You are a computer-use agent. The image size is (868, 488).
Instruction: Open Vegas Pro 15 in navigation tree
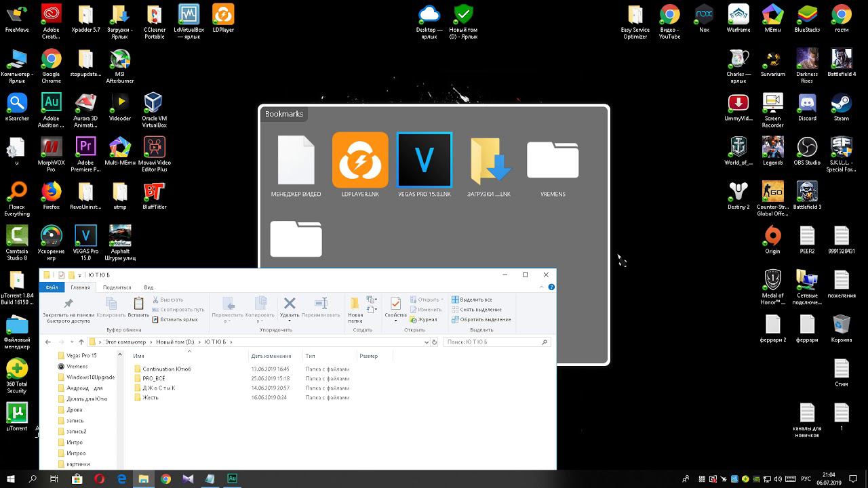(x=77, y=356)
